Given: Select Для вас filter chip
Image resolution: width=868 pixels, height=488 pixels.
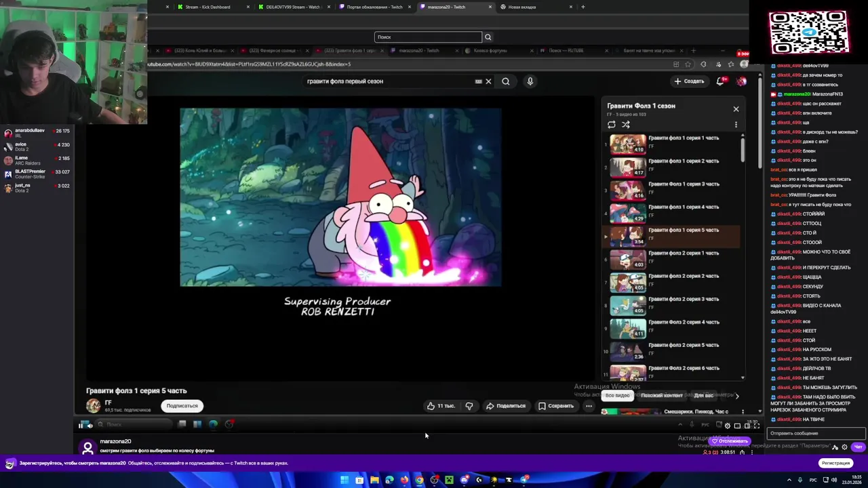Looking at the screenshot, I should (704, 395).
